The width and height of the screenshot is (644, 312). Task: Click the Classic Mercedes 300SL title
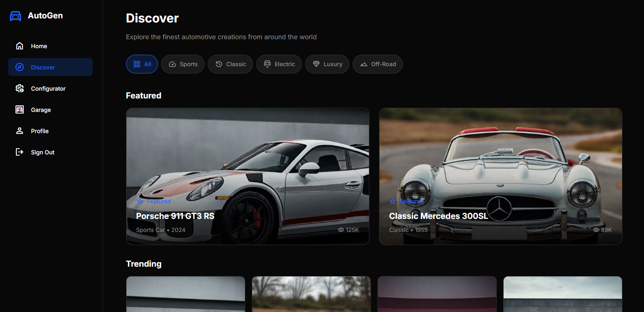click(439, 216)
